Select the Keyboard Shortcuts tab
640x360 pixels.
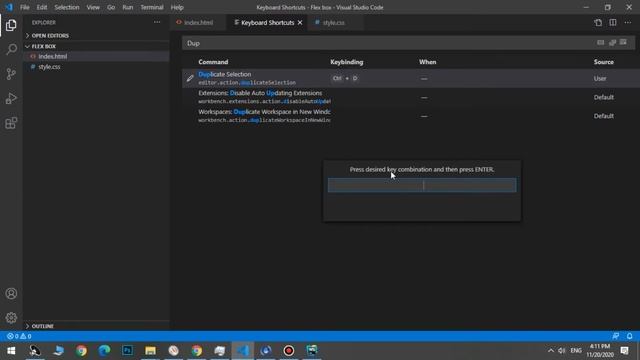tap(267, 22)
